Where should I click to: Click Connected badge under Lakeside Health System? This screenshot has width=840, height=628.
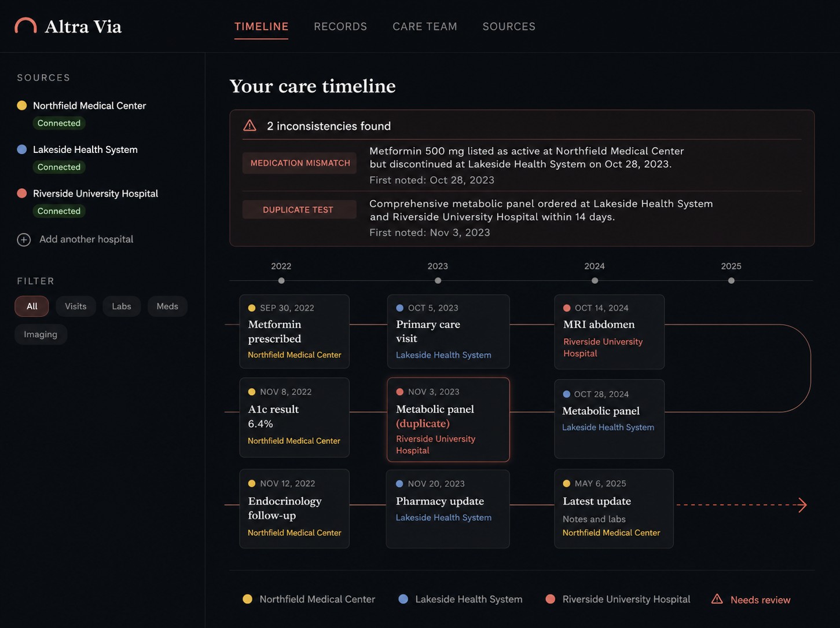[x=59, y=167]
